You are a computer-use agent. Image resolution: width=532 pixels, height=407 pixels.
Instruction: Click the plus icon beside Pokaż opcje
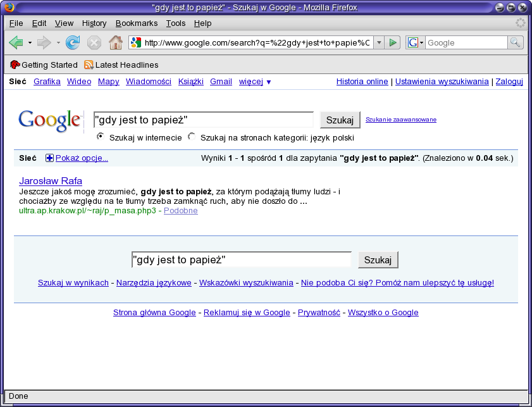click(49, 158)
